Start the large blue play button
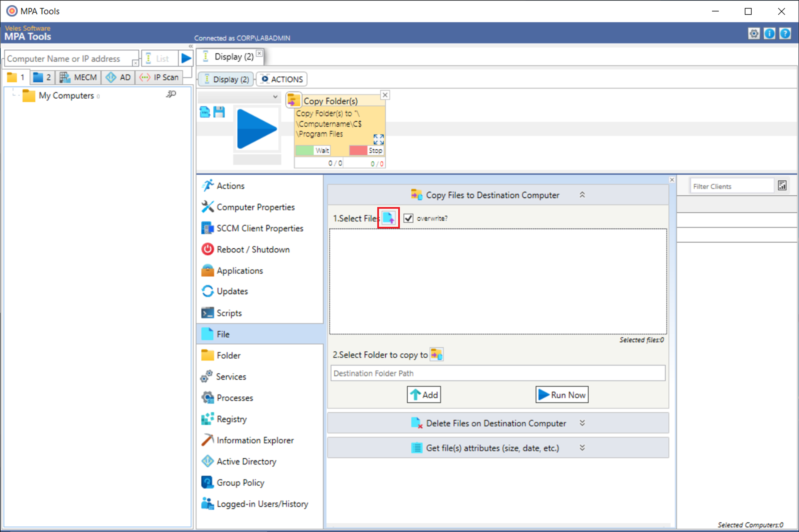 coord(257,129)
